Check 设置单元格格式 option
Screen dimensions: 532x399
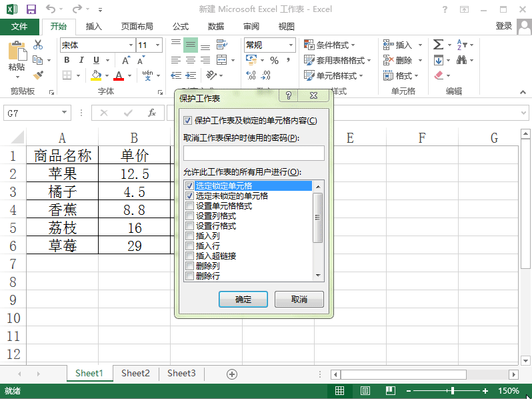[189, 206]
